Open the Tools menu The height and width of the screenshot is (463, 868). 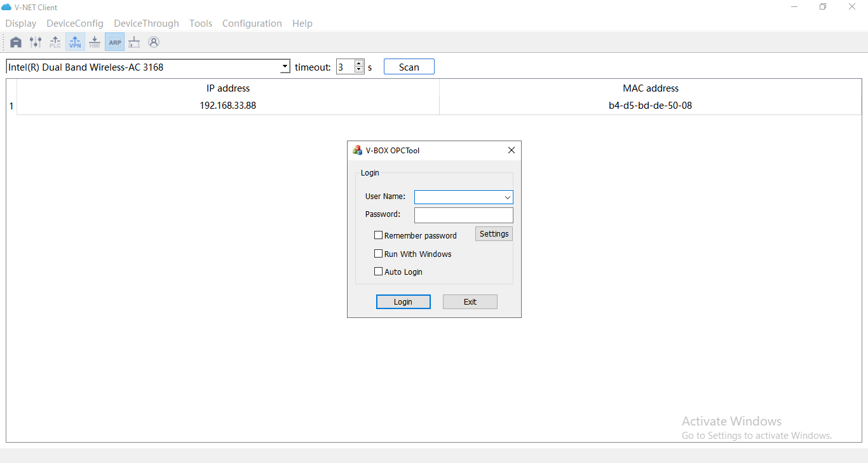(x=201, y=23)
